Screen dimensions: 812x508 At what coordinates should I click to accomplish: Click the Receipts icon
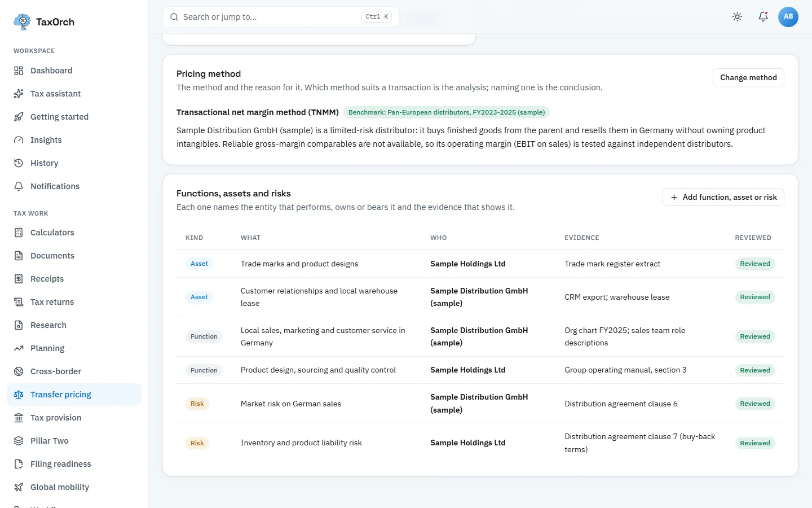coord(19,279)
